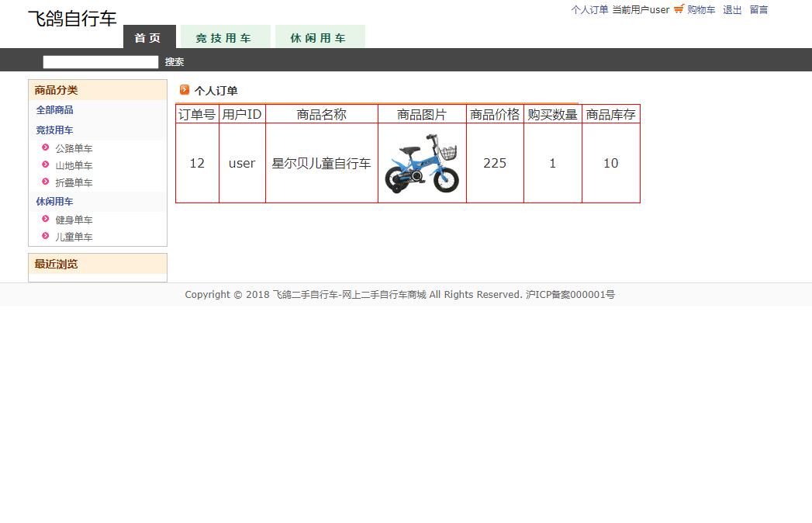The width and height of the screenshot is (812, 523).
Task: Open 休闲用车 category in the sidebar
Action: (x=54, y=202)
